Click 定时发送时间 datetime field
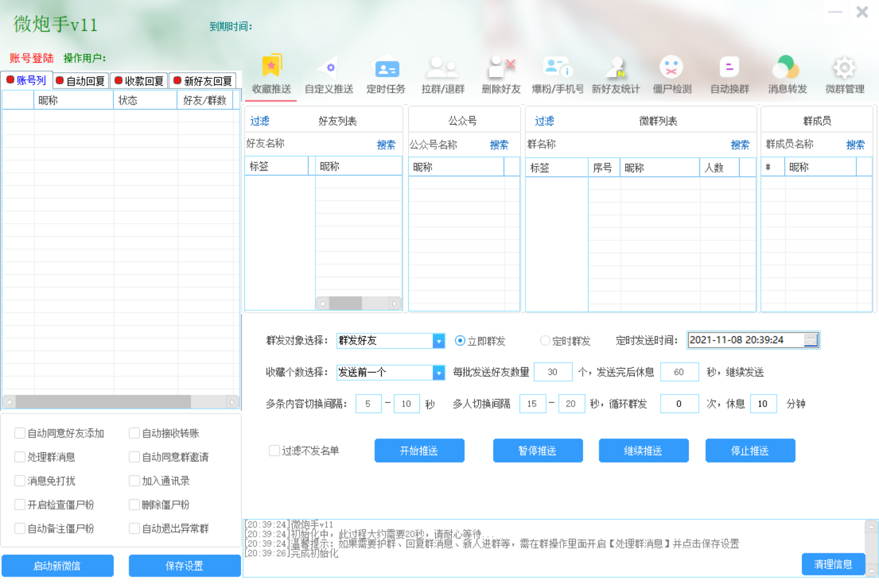The image size is (879, 588). point(753,340)
